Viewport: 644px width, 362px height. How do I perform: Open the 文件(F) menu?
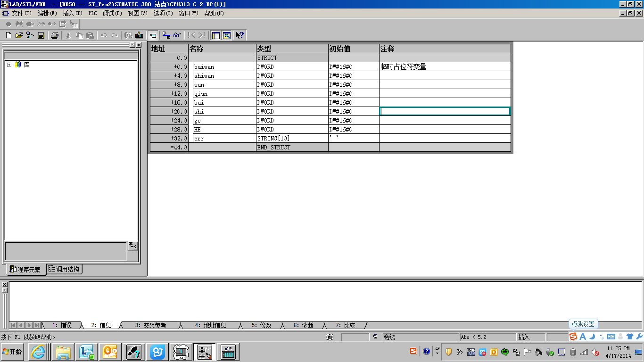[x=21, y=13]
